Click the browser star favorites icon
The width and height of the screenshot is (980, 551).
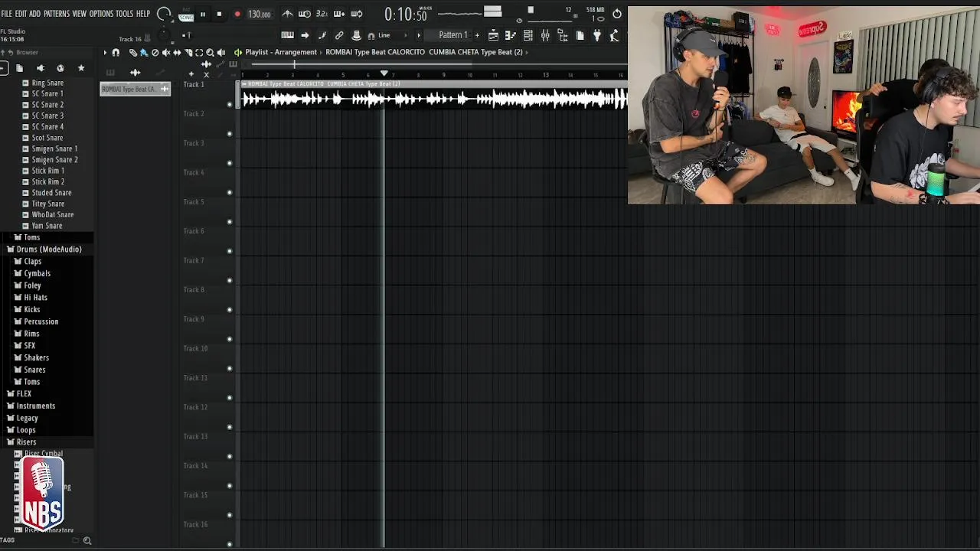coord(80,68)
